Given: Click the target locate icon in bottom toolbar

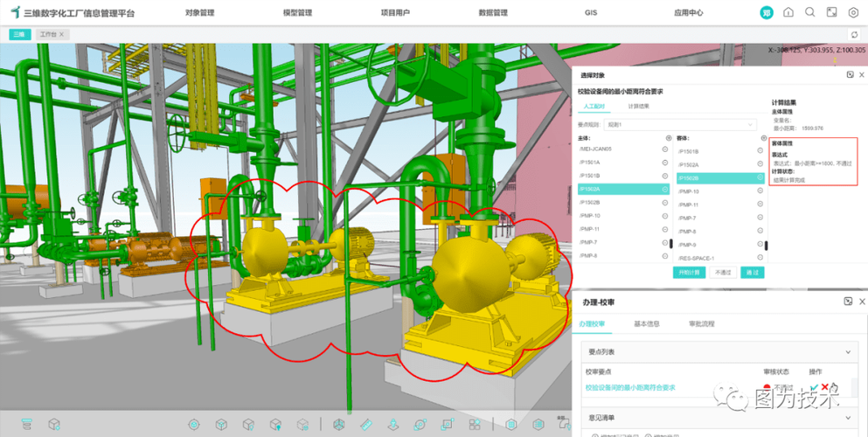Looking at the screenshot, I should (x=194, y=424).
